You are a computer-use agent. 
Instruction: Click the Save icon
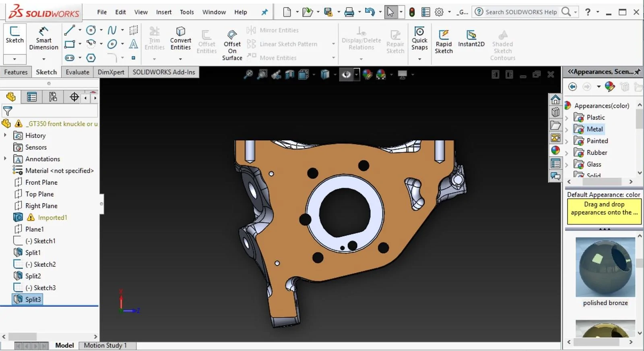pos(328,12)
